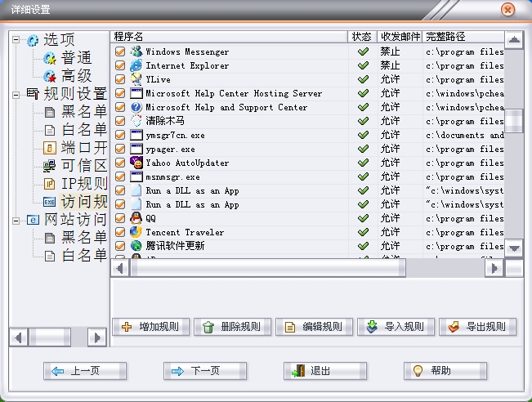Collapse the 网站访问 tree node
Image resolution: width=532 pixels, height=402 pixels.
(16, 221)
